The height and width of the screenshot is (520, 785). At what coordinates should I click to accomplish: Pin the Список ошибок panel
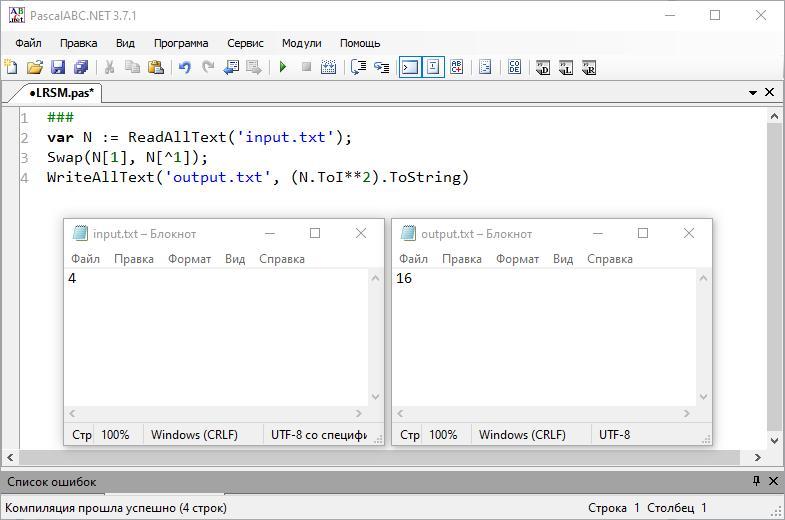[756, 481]
